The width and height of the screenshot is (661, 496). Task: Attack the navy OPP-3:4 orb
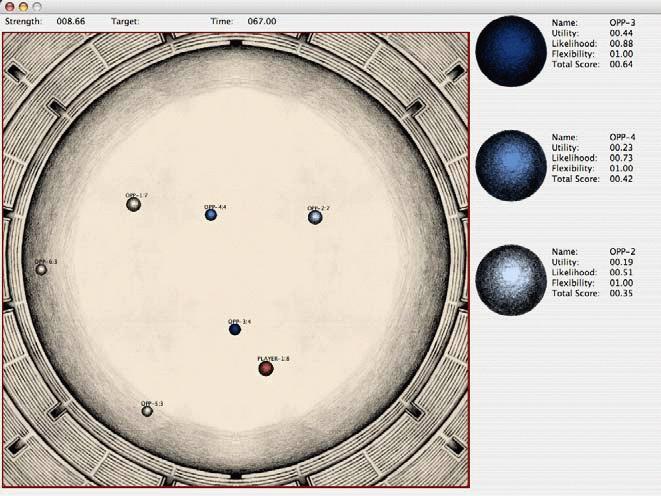pyautogui.click(x=235, y=329)
